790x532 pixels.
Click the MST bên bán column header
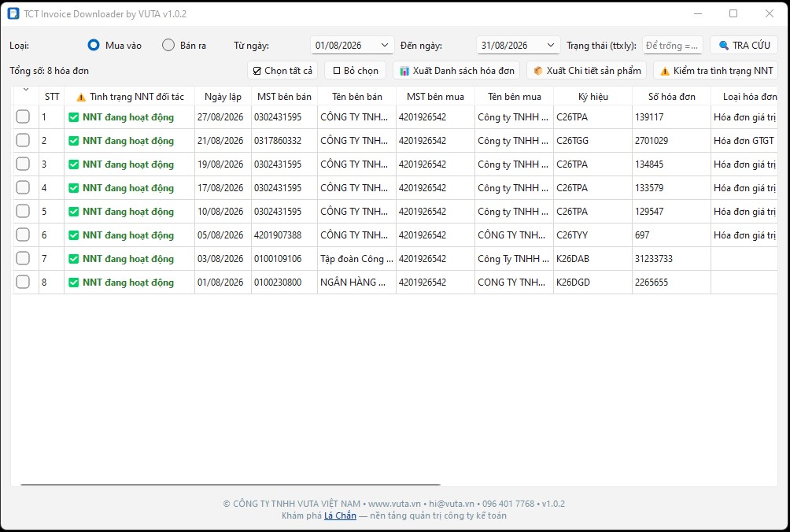284,97
